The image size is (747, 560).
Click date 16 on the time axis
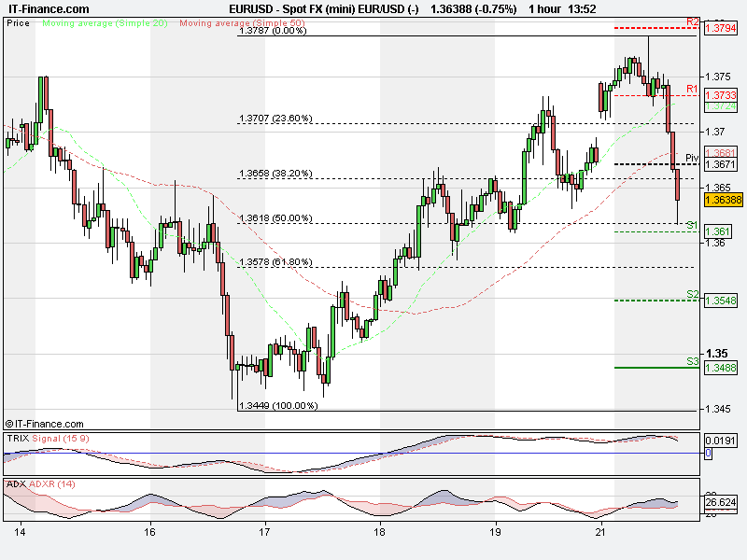149,532
